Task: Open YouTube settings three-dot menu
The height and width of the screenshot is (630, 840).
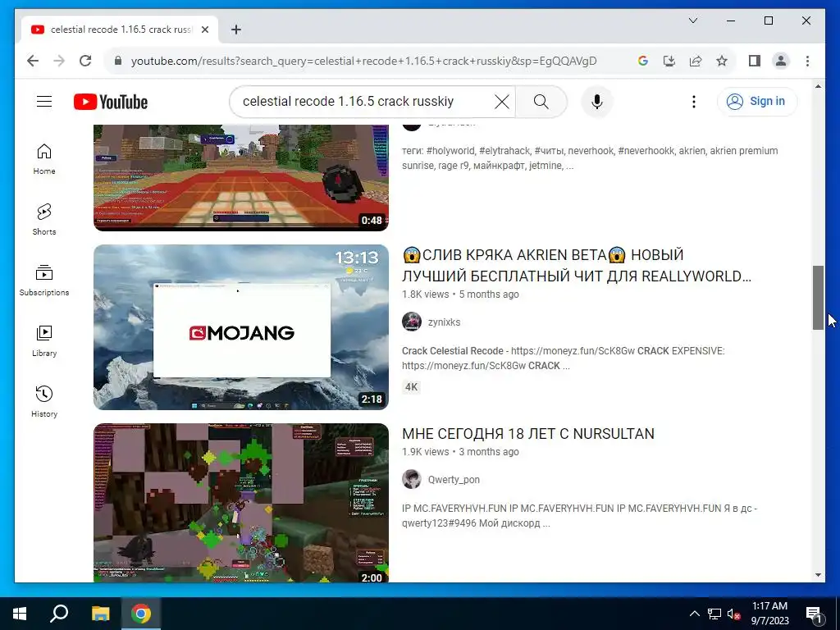Action: coord(694,101)
